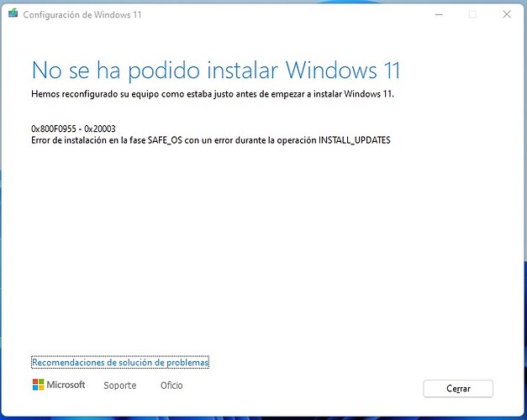The height and width of the screenshot is (420, 527).
Task: Click the heading No se ha podido instalar Windows 11
Action: tap(216, 71)
